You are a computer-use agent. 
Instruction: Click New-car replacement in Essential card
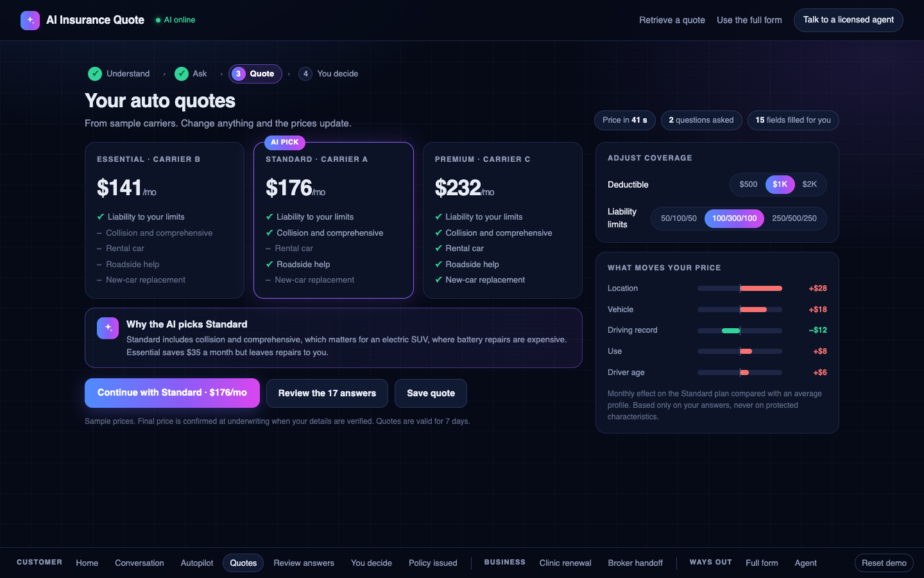pyautogui.click(x=146, y=280)
